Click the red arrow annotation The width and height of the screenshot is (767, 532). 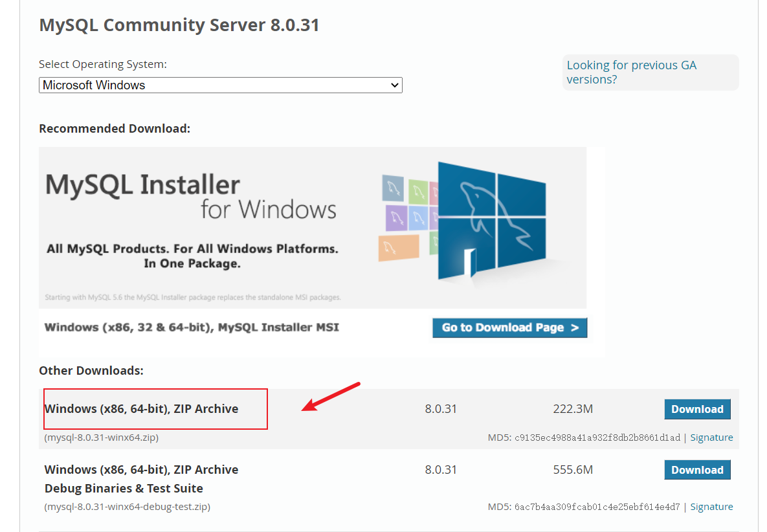331,397
